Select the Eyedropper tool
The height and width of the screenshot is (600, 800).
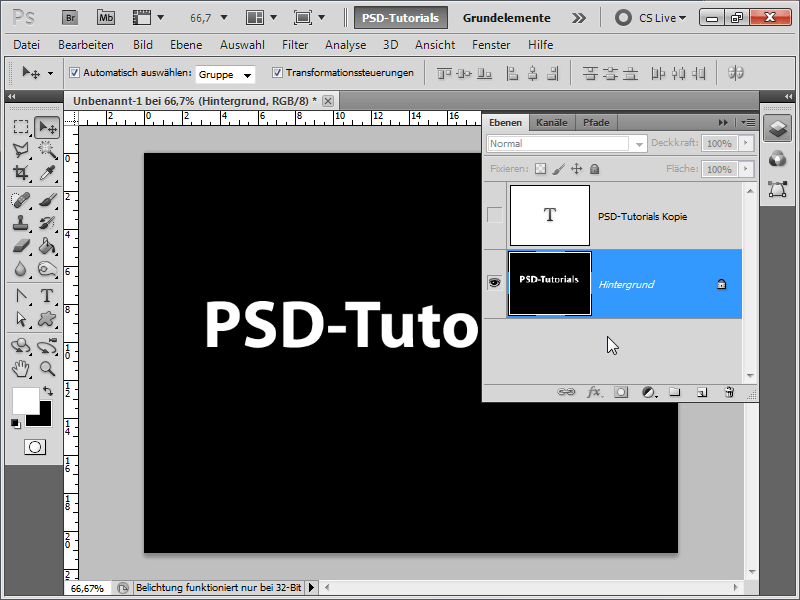47,173
